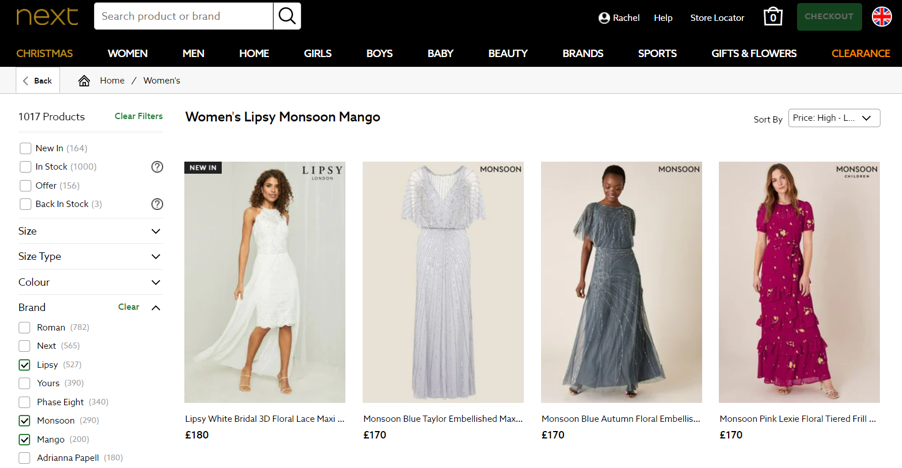Open the BOYS menu
Screen dimensions: 902x468
[x=380, y=53]
